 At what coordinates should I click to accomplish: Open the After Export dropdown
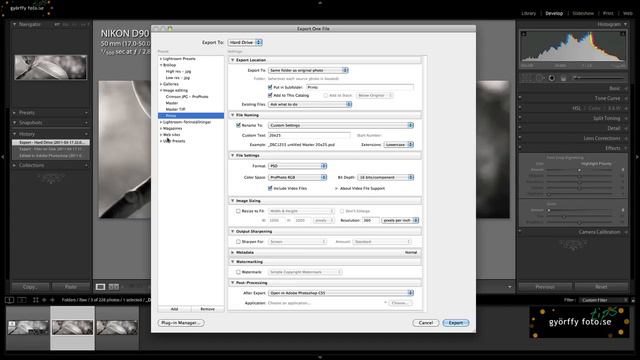[x=341, y=293]
